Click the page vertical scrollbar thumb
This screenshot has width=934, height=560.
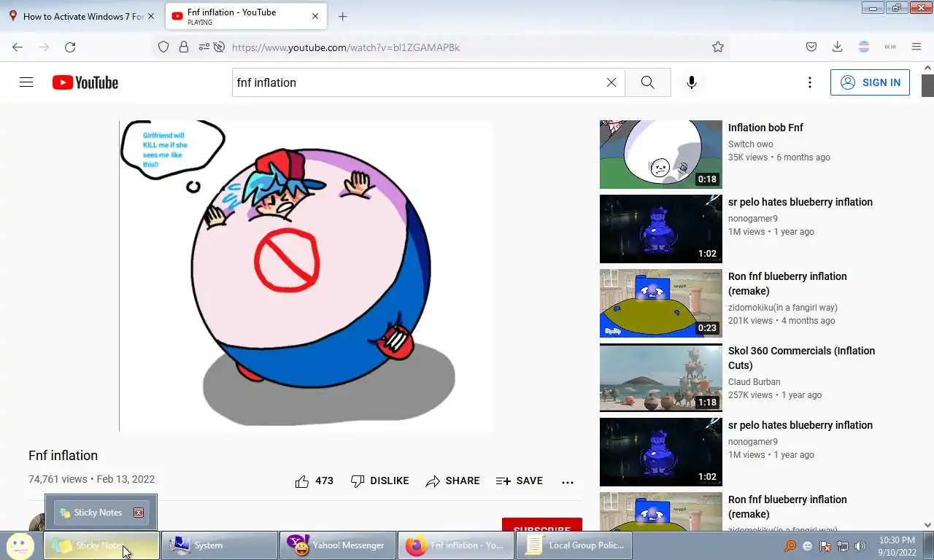coord(927,85)
